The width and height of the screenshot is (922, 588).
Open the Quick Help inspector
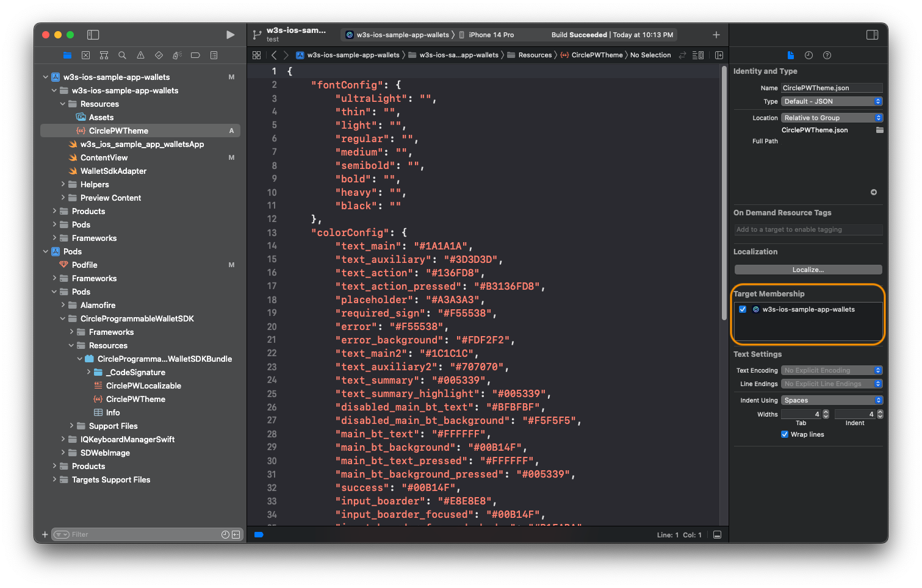tap(827, 55)
